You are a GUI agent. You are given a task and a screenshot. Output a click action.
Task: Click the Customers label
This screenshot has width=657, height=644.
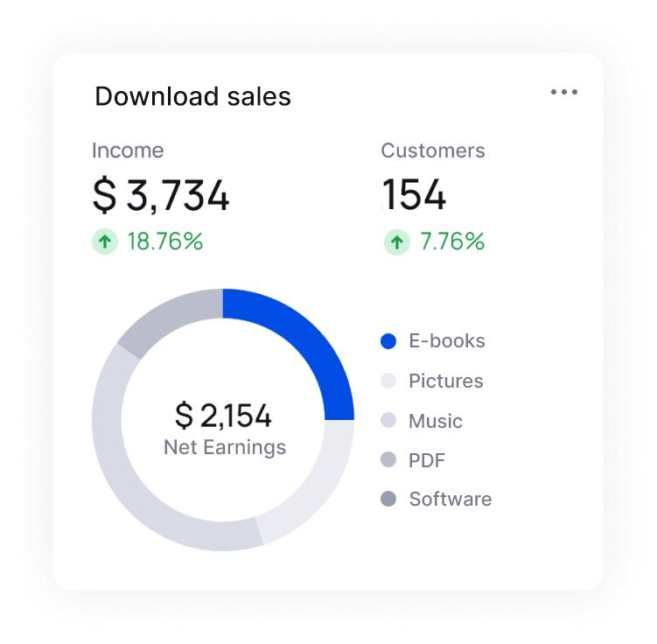click(x=433, y=150)
